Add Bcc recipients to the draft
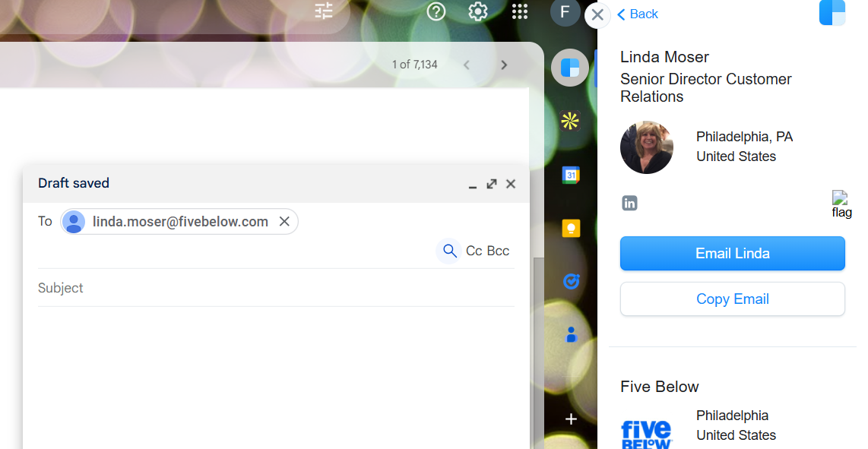The width and height of the screenshot is (868, 449). (499, 251)
